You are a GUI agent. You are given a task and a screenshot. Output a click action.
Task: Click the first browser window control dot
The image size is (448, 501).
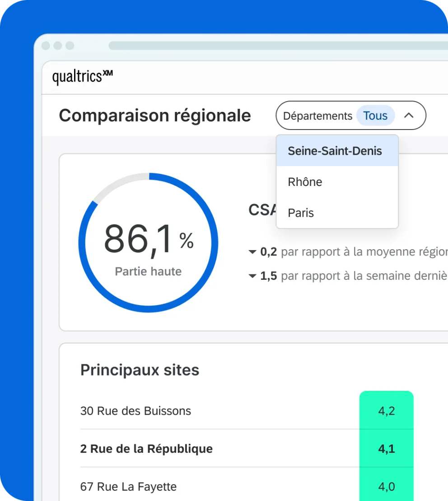pos(46,46)
